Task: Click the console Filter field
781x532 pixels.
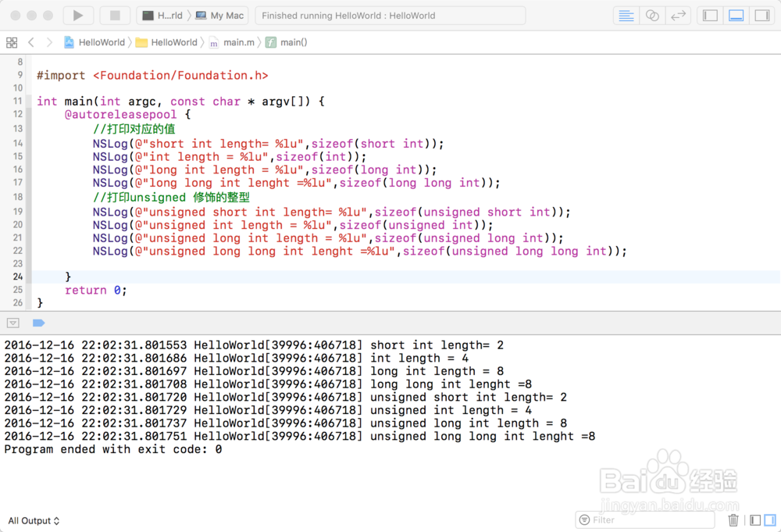Action: 645,520
